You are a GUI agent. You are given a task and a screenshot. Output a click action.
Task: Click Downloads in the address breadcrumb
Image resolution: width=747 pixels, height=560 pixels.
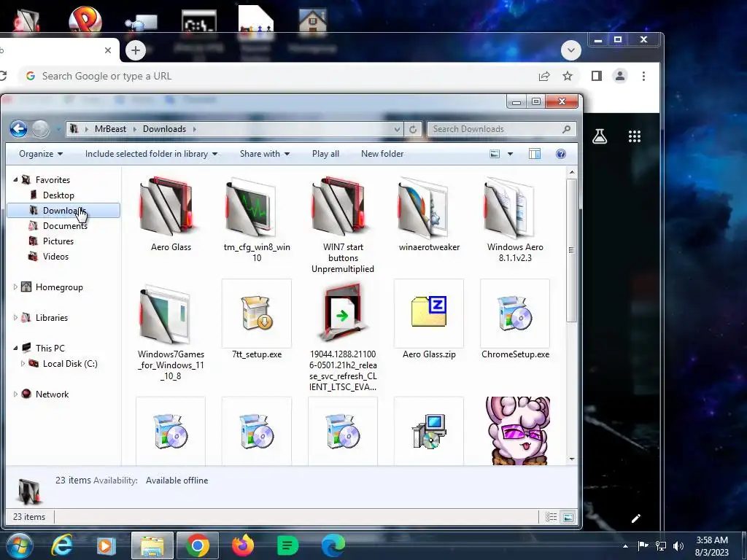[164, 129]
